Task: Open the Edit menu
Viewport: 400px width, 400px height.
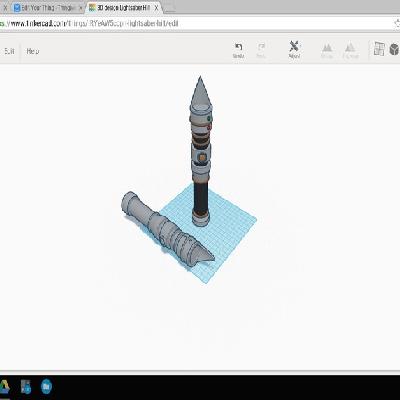Action: pos(9,51)
